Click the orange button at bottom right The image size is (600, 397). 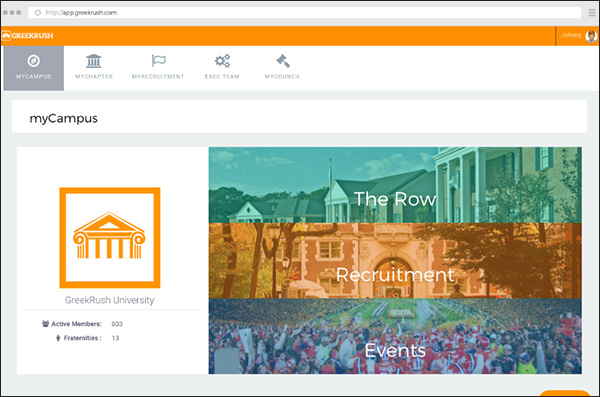(x=564, y=394)
